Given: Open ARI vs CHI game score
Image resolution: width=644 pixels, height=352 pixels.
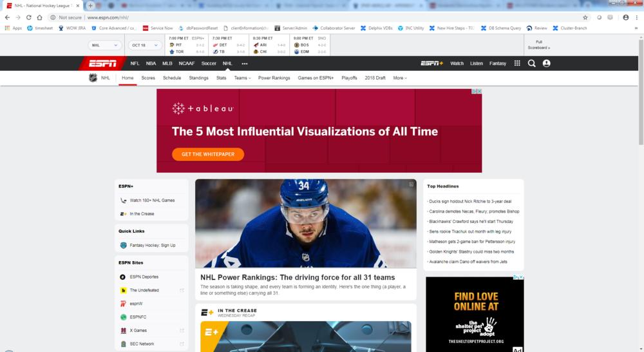Looking at the screenshot, I should click(x=269, y=45).
